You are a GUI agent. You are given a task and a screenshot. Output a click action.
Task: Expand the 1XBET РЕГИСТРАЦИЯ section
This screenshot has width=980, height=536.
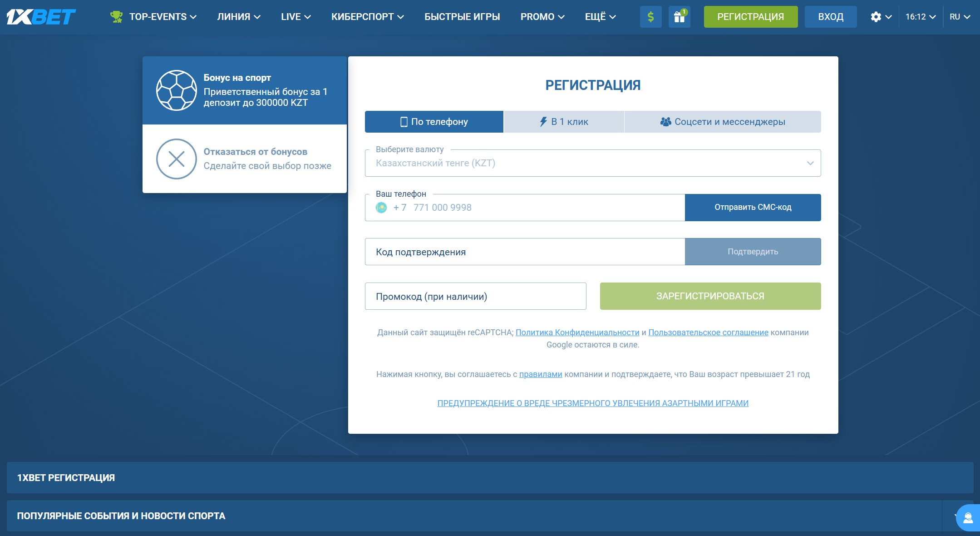490,478
